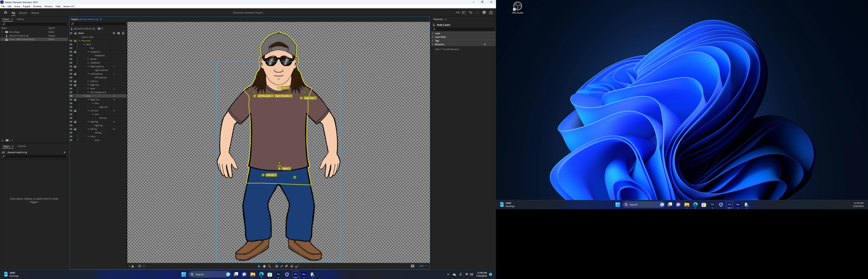Viewport: 868px width, 279px height.
Task: Select the Pin tool in toolbar
Action: (x=286, y=266)
